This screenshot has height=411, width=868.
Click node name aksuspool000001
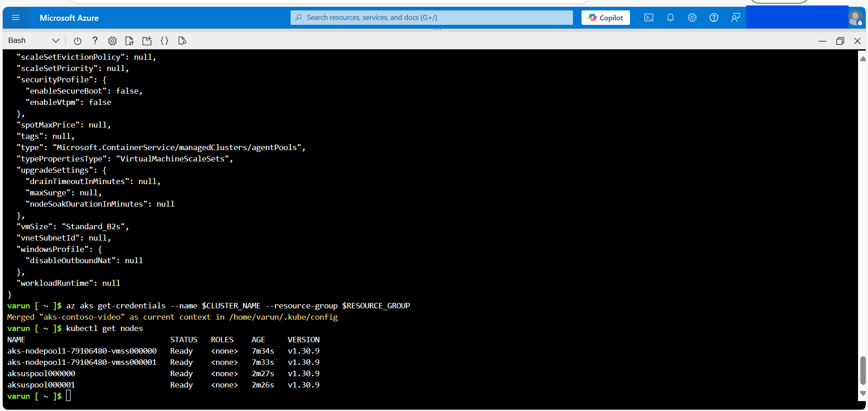coord(41,385)
